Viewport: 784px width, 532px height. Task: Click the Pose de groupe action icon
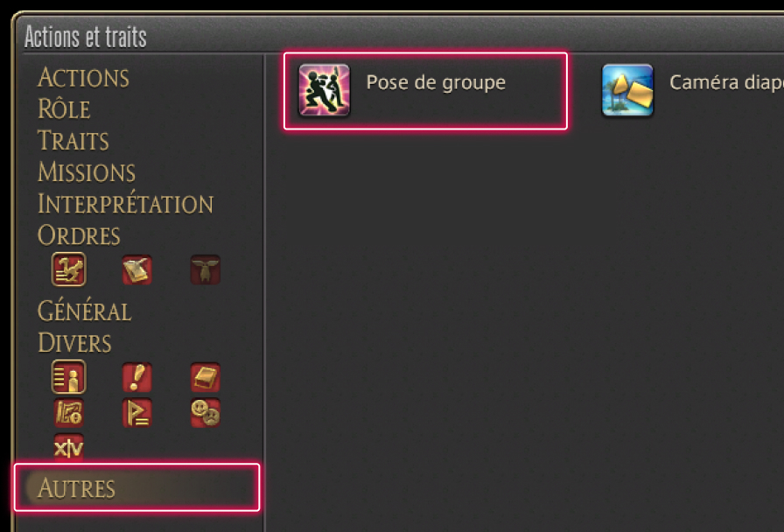pos(325,90)
